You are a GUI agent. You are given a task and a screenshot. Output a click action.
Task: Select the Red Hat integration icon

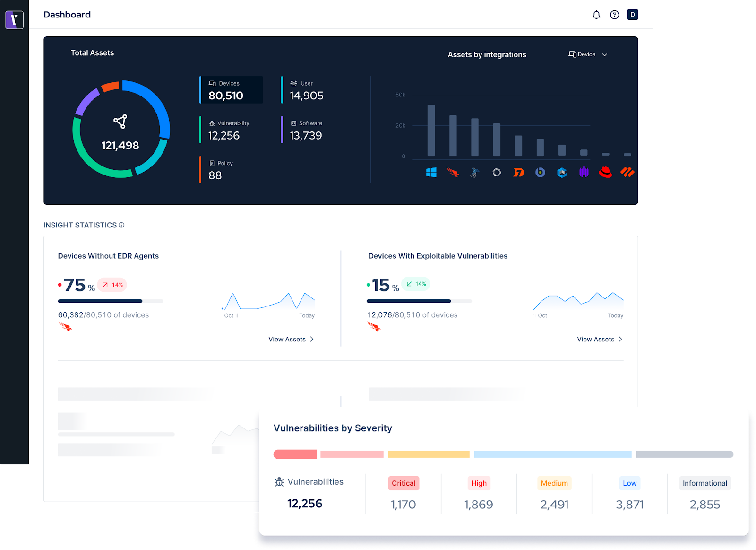[x=605, y=173]
